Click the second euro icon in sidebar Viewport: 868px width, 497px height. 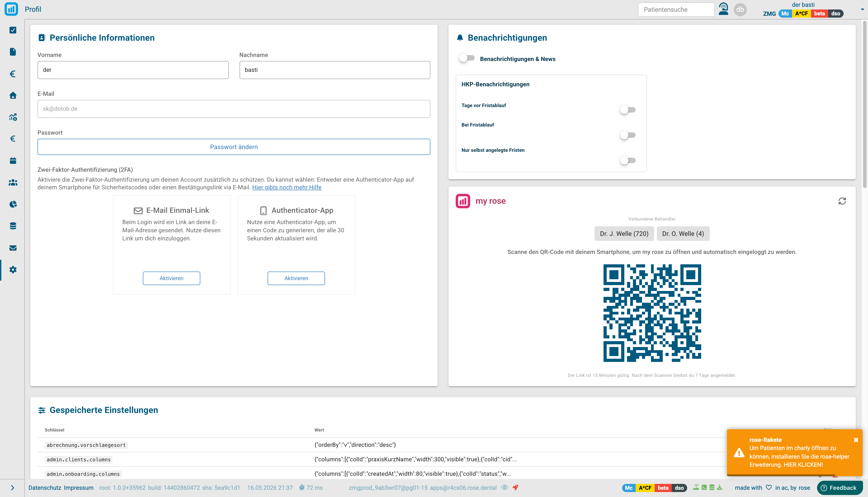13,138
